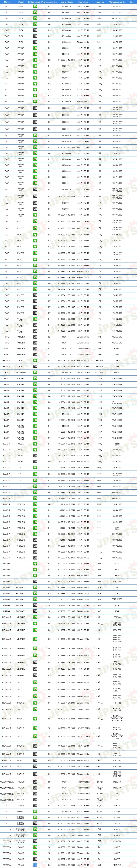Click the Moc silnika column header
The image size is (137, 868).
point(83,2)
